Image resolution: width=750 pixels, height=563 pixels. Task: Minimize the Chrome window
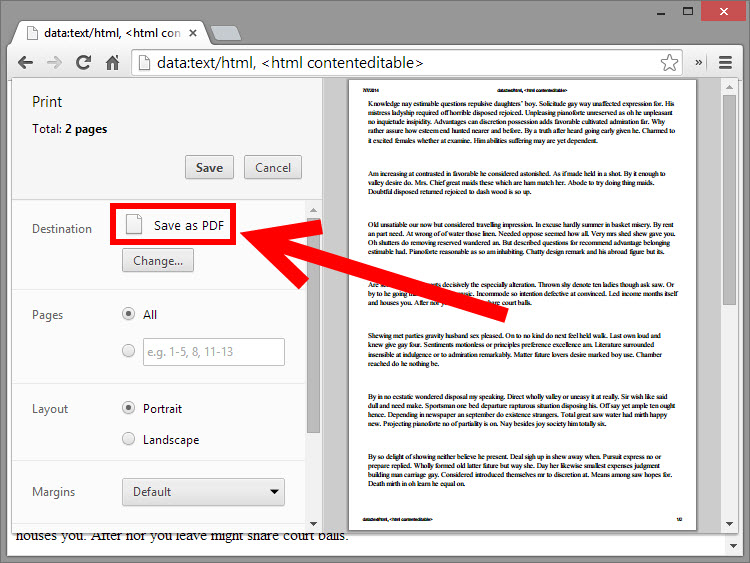(661, 11)
